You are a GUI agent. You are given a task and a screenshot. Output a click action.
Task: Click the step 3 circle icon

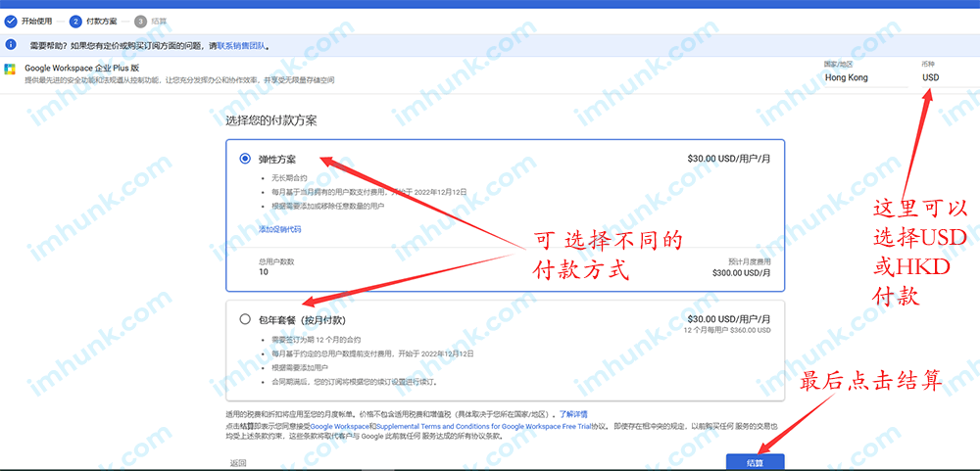click(x=140, y=22)
